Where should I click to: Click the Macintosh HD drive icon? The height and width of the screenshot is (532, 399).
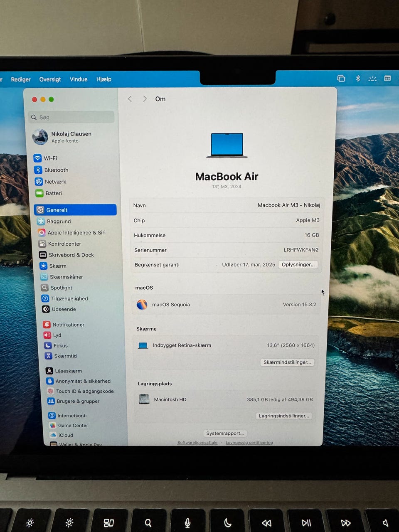tap(144, 399)
